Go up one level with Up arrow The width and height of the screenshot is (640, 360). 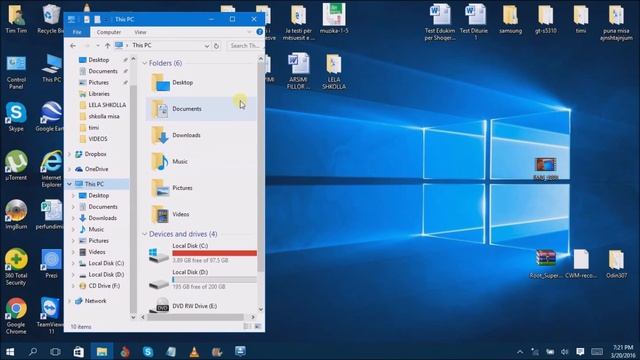tap(107, 46)
